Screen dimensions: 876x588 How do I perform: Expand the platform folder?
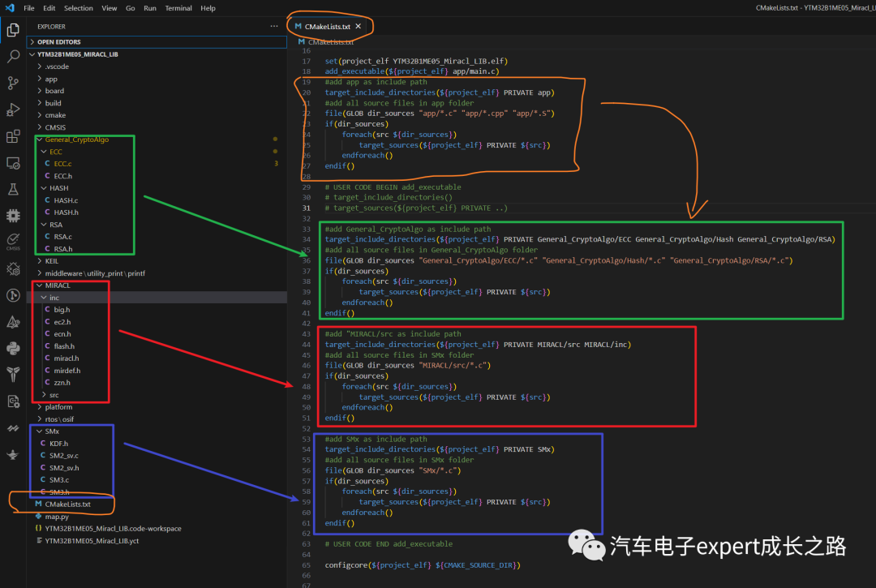point(157,407)
